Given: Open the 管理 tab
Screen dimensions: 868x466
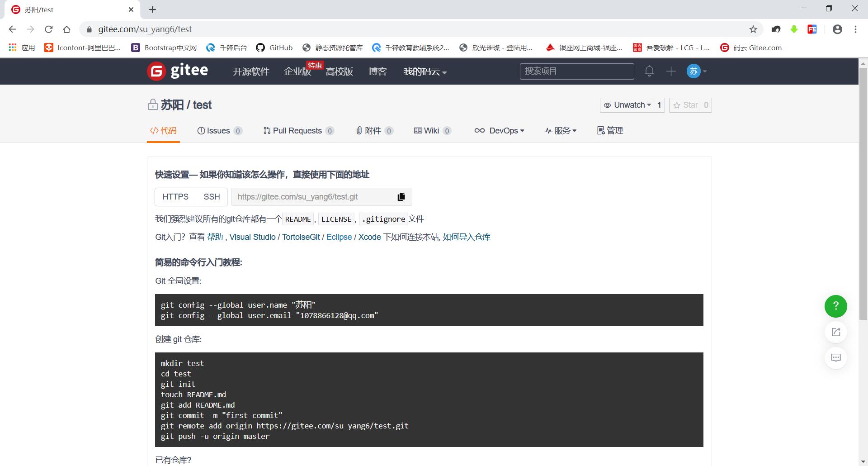Looking at the screenshot, I should (x=610, y=131).
